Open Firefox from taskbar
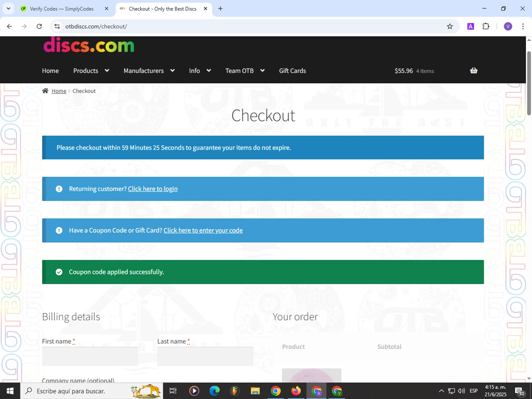The height and width of the screenshot is (399, 532). [x=296, y=391]
